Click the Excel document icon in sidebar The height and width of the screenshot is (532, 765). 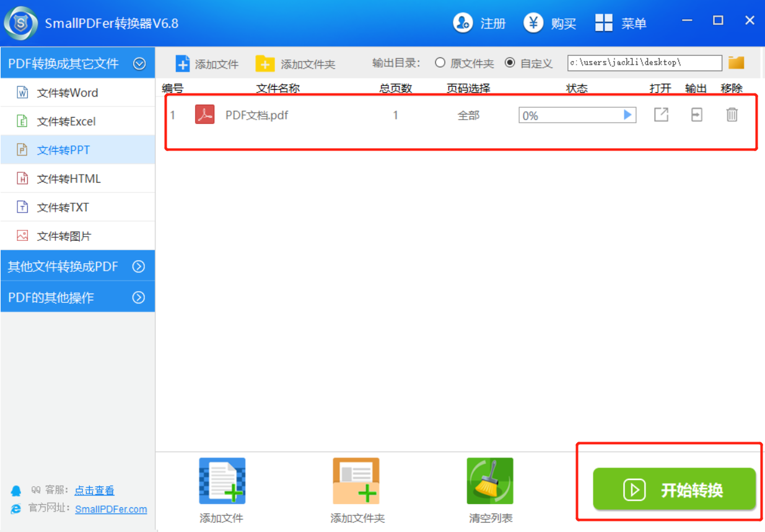click(x=23, y=121)
